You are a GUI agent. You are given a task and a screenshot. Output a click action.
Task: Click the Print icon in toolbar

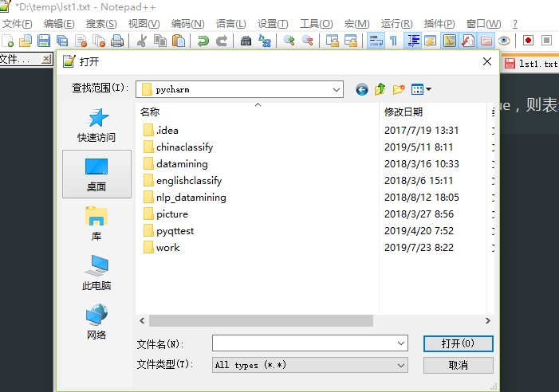(117, 41)
